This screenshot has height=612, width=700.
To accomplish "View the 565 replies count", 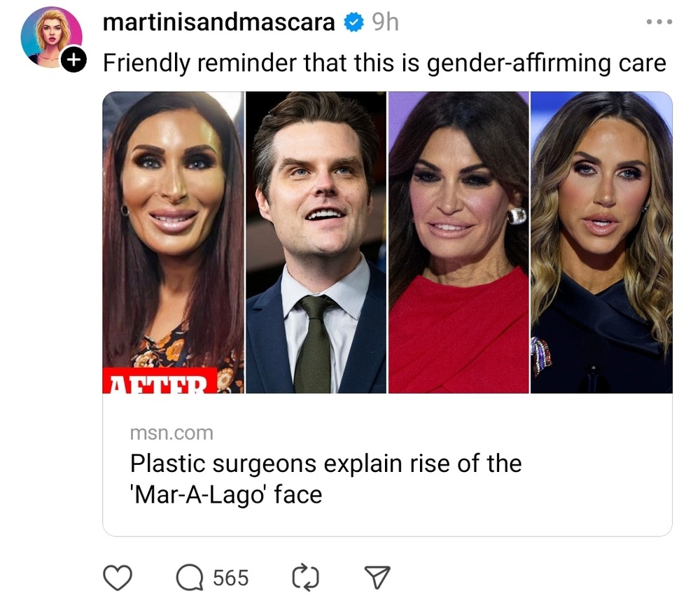I will 230,578.
